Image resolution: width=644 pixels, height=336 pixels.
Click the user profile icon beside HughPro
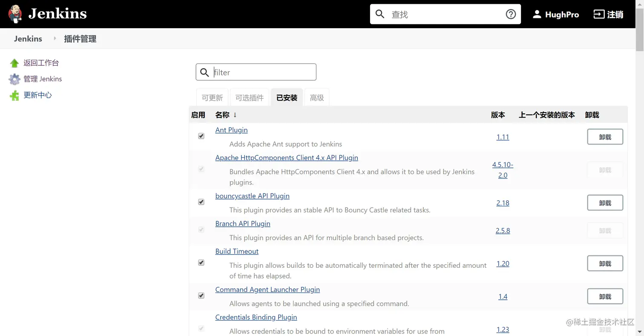537,14
